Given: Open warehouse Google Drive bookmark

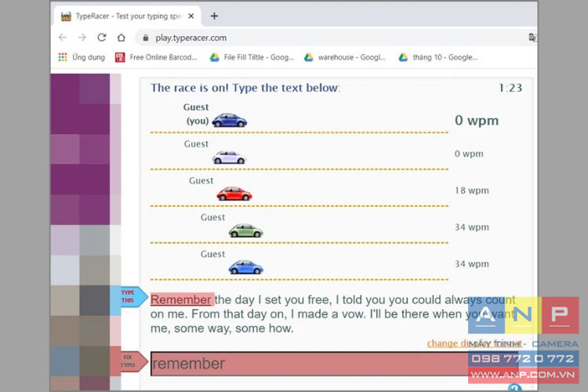Looking at the screenshot, I should pyautogui.click(x=345, y=57).
